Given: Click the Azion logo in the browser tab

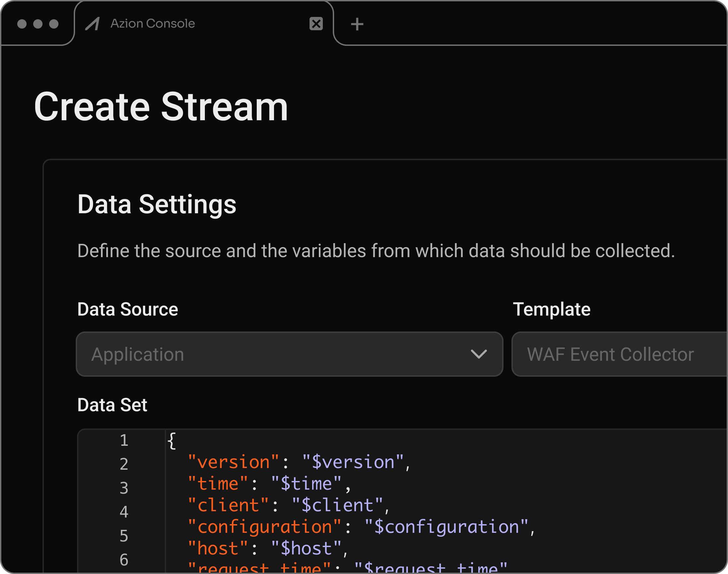Looking at the screenshot, I should click(93, 23).
